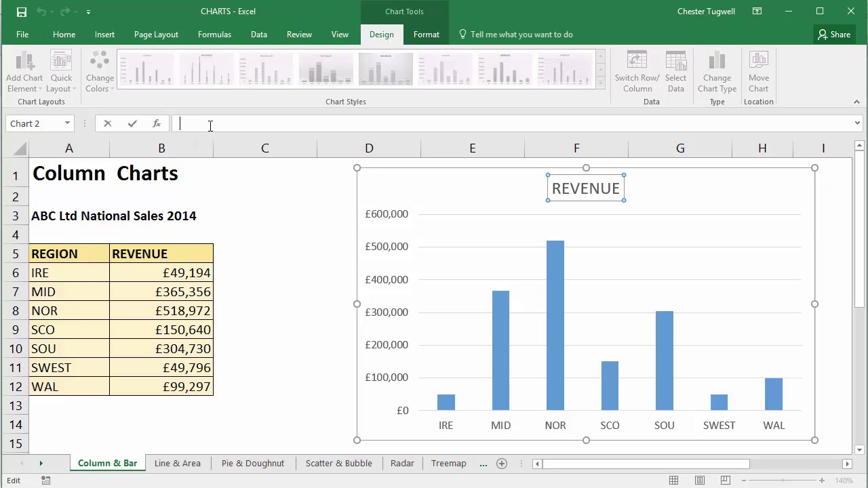Open the Pie & Doughnut sheet tab
Viewport: 868px width, 488px height.
(253, 463)
